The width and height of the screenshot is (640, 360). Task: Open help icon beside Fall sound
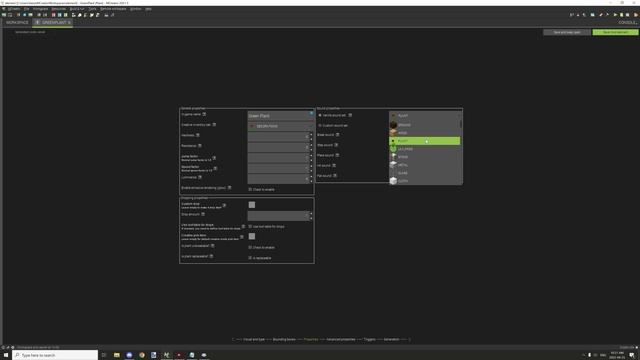pos(335,176)
